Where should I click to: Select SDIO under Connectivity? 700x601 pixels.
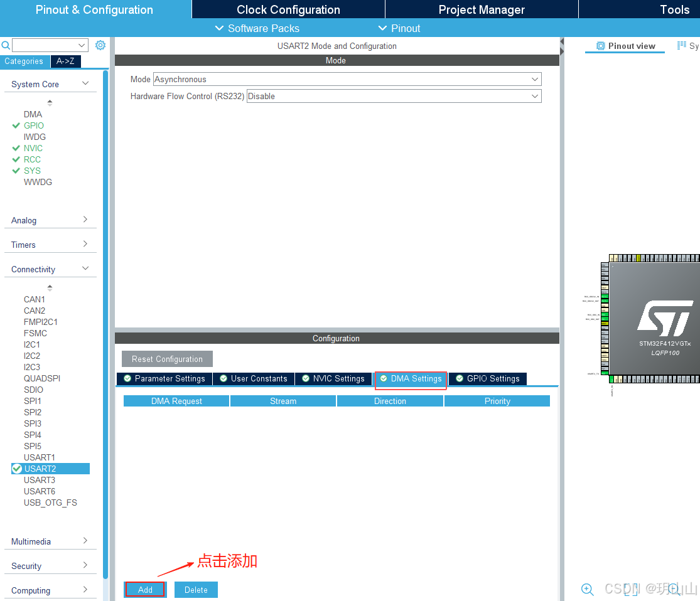pos(33,390)
